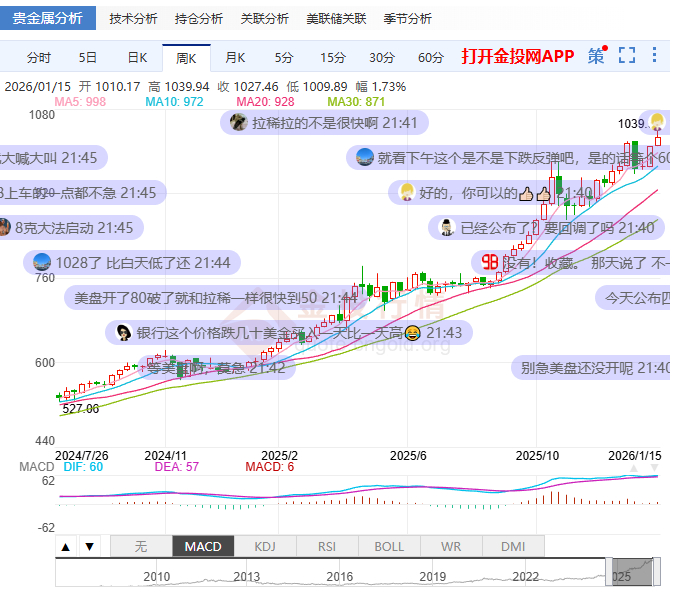Click the blue 策 strategy icon

[596, 56]
